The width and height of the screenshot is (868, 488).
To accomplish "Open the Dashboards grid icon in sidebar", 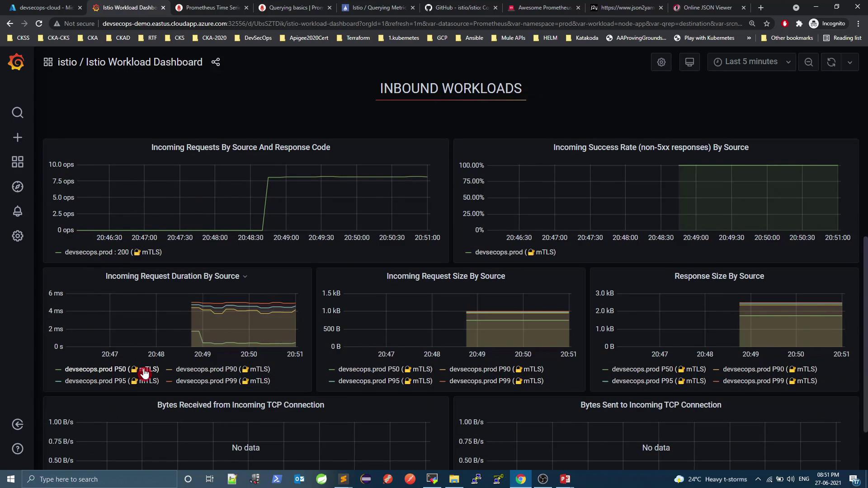I will pos(17,162).
